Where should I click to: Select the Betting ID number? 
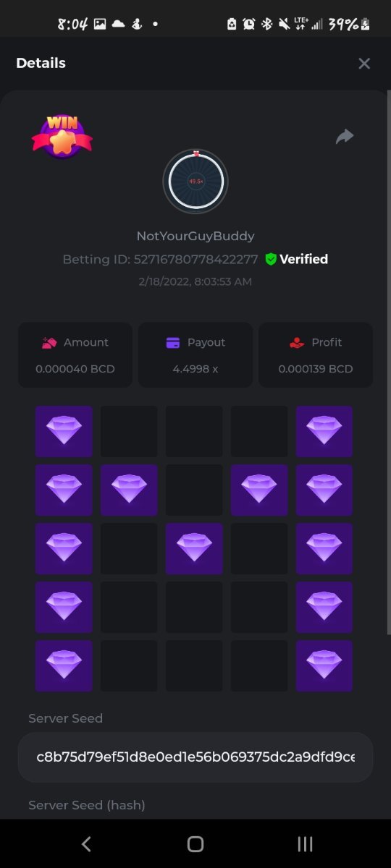(195, 259)
